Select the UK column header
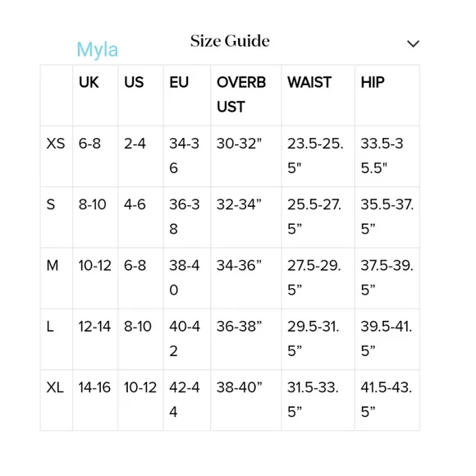476x476 pixels. point(89,82)
